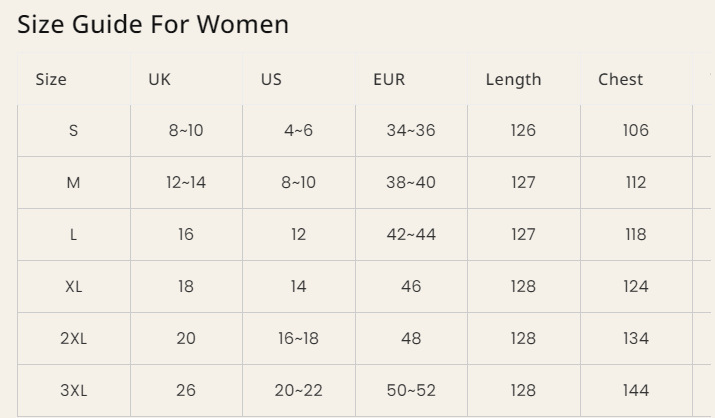Select the 2XL size row label
Viewport: 715px width, 418px height.
pyautogui.click(x=73, y=339)
